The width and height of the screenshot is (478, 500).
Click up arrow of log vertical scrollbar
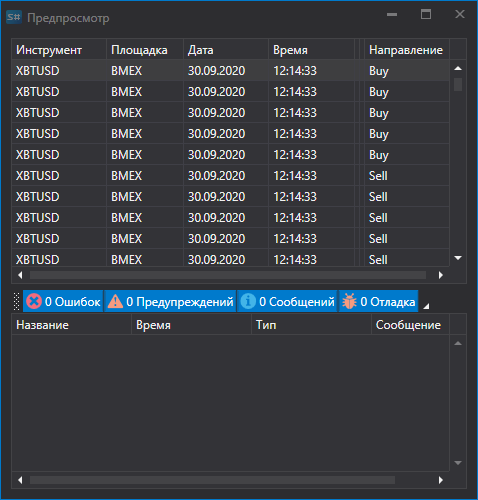(458, 343)
